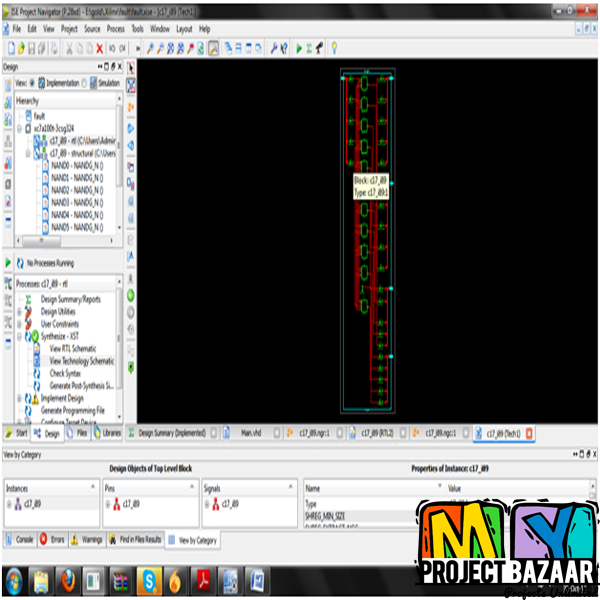
Task: Click the green Run process toolbar icon
Action: 298,48
